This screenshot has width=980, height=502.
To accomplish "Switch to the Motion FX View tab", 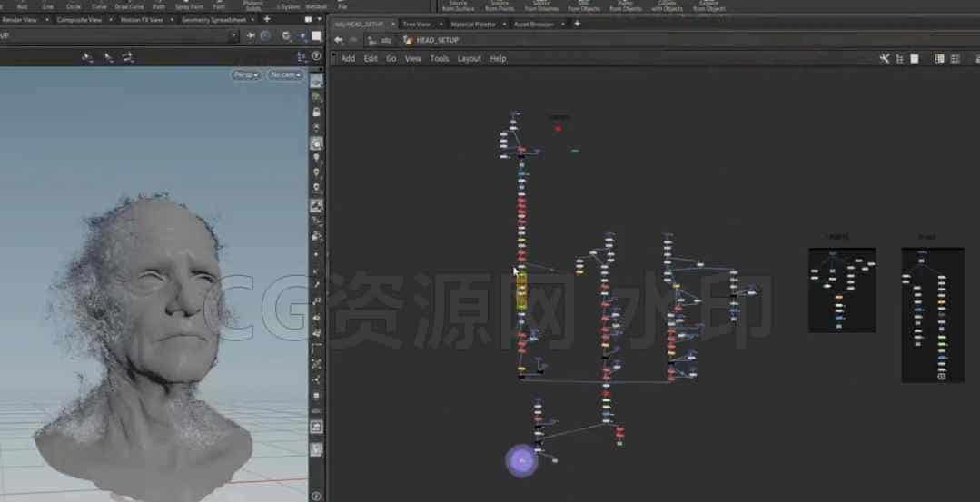I will pyautogui.click(x=142, y=19).
